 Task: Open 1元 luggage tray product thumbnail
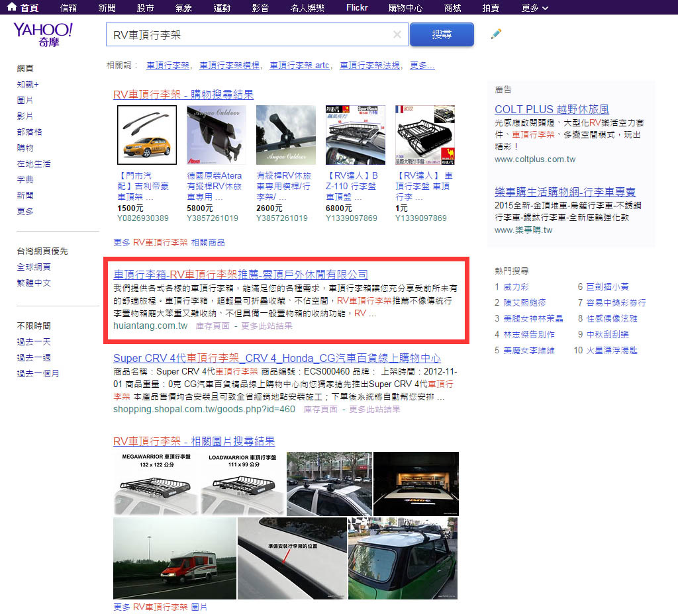pos(425,135)
